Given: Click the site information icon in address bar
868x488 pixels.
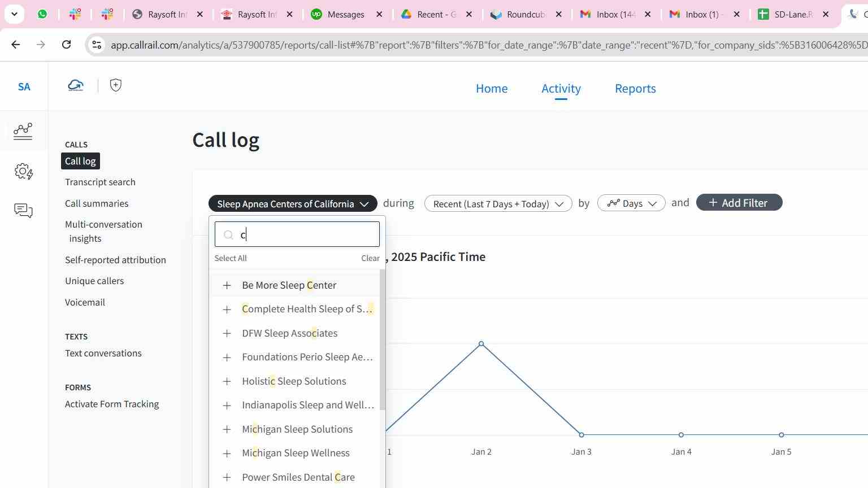Looking at the screenshot, I should [97, 45].
